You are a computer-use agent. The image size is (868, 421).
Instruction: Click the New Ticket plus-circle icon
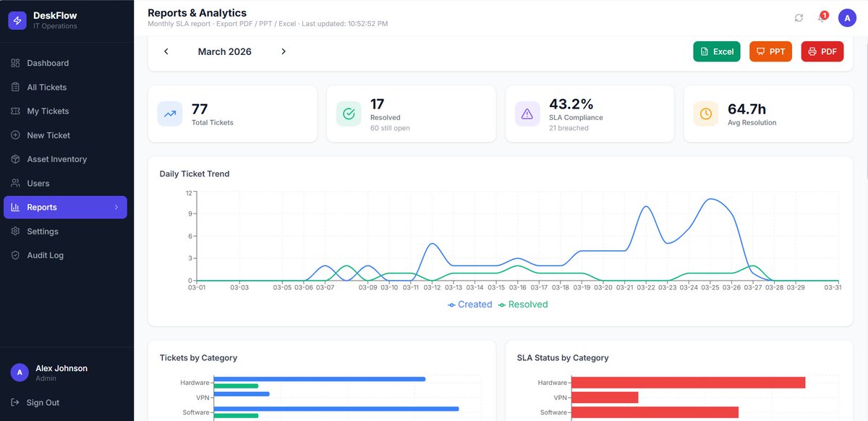pos(15,135)
